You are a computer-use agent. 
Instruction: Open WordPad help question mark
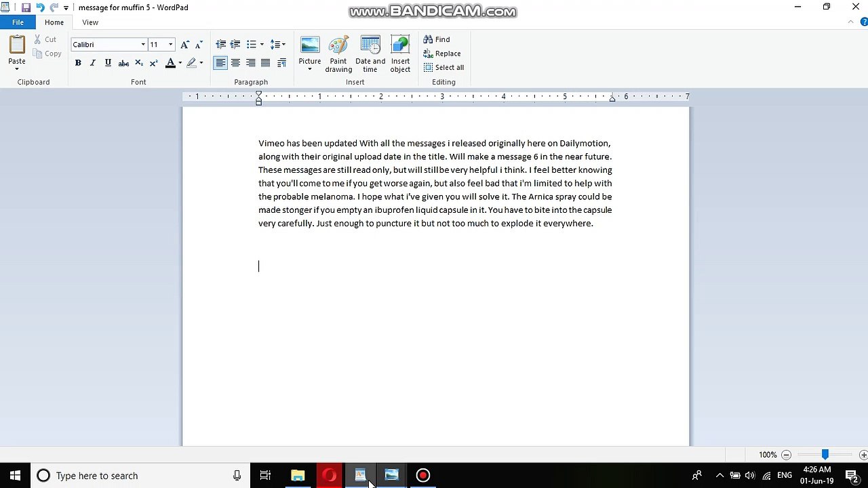pyautogui.click(x=863, y=22)
